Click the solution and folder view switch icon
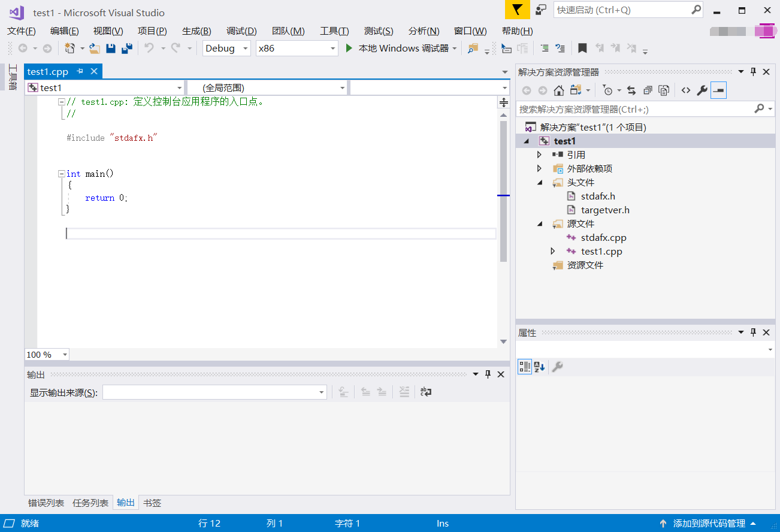 pos(576,90)
